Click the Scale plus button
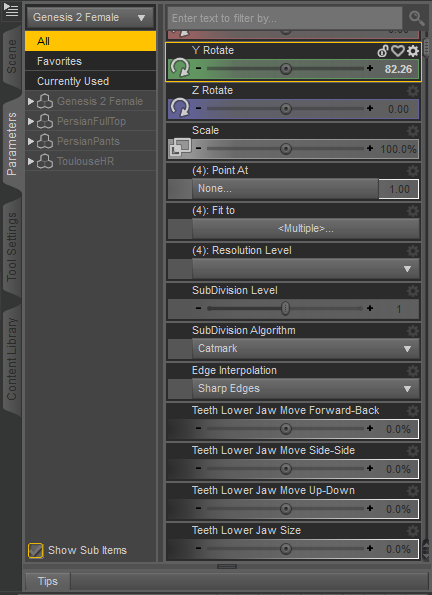 click(370, 148)
